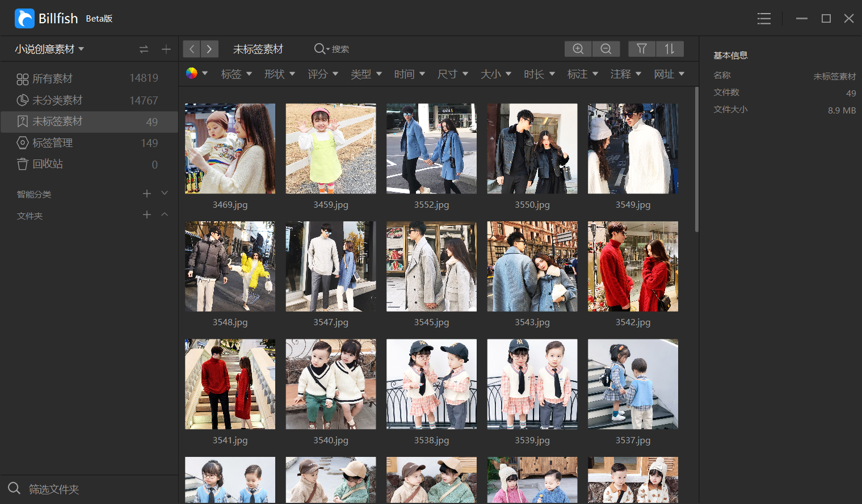The image size is (862, 504).
Task: Open the 类型 filter dropdown
Action: pyautogui.click(x=366, y=74)
